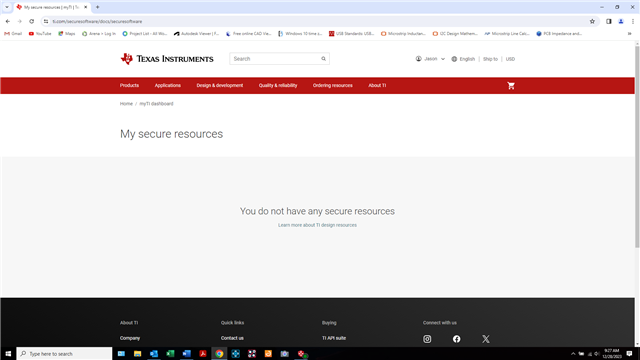Open the Quality & reliability menu

[x=278, y=85]
